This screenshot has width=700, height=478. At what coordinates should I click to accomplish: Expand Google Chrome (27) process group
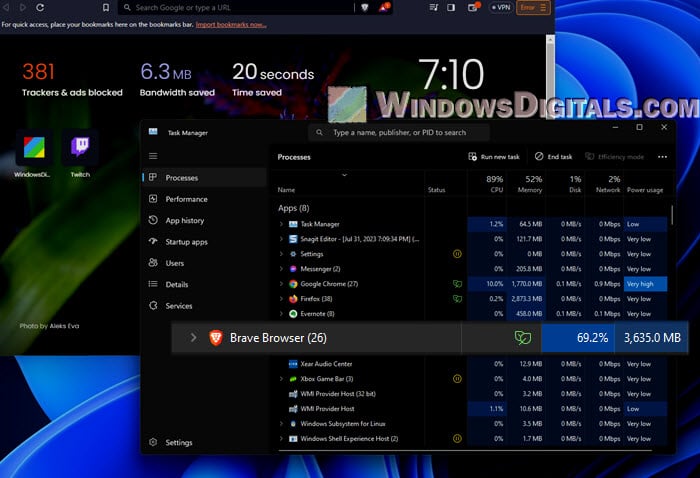tap(281, 284)
